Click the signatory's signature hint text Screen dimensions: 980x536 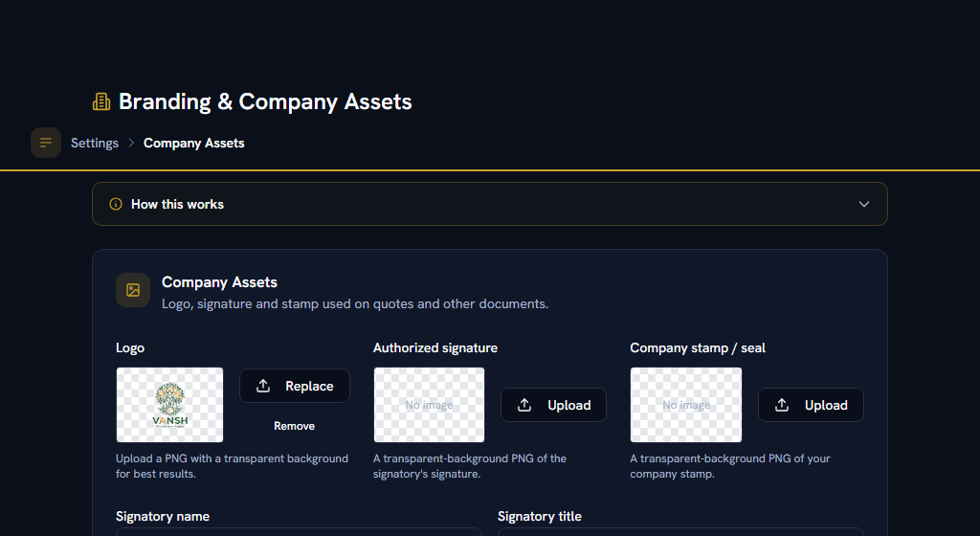469,466
